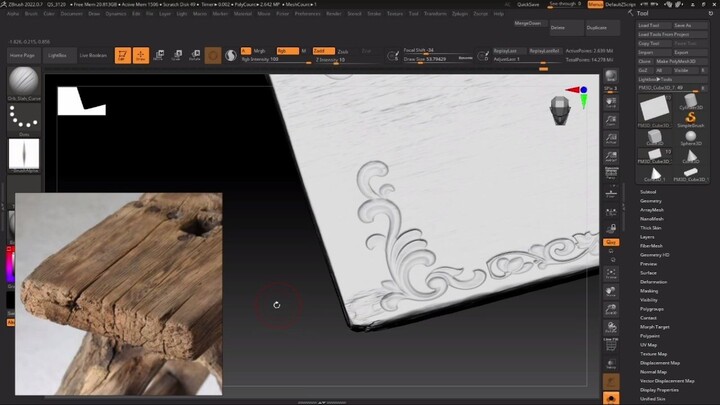Open the Brush menu

tap(31, 14)
